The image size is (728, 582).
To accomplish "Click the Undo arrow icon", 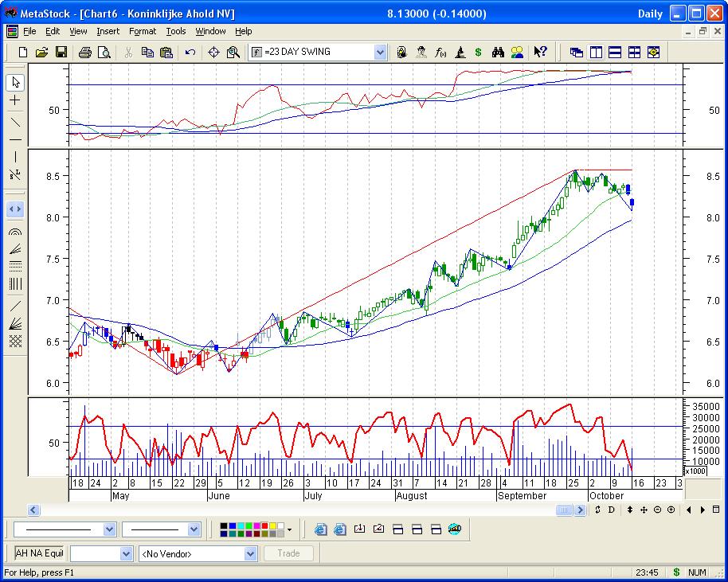I will coord(190,53).
